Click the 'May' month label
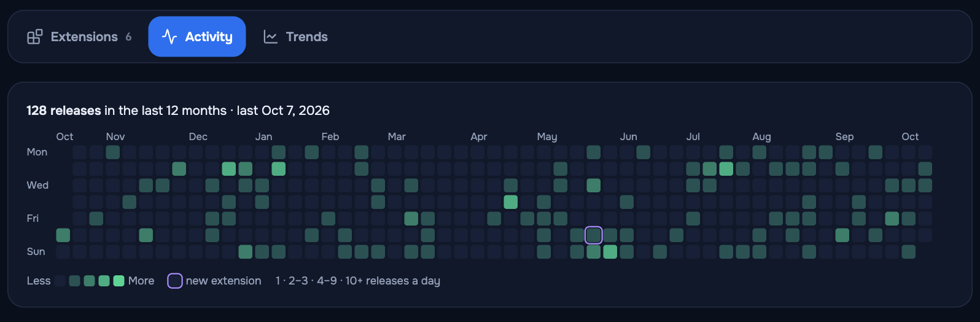 (547, 137)
